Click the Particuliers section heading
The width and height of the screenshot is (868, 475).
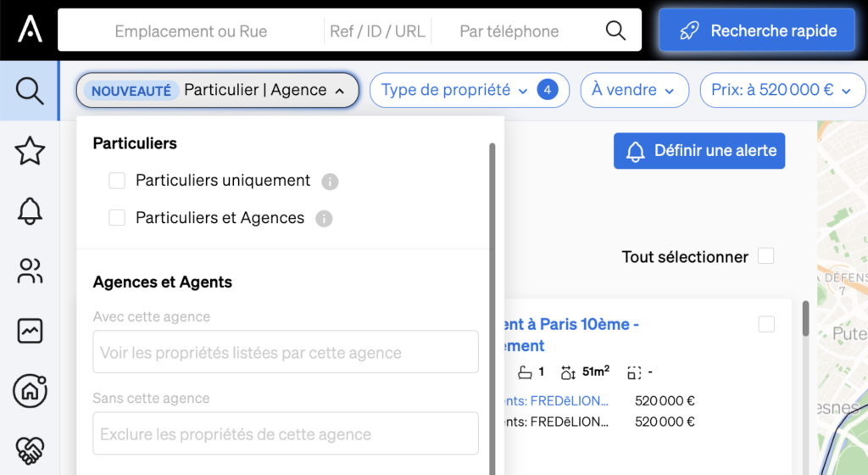click(x=135, y=143)
